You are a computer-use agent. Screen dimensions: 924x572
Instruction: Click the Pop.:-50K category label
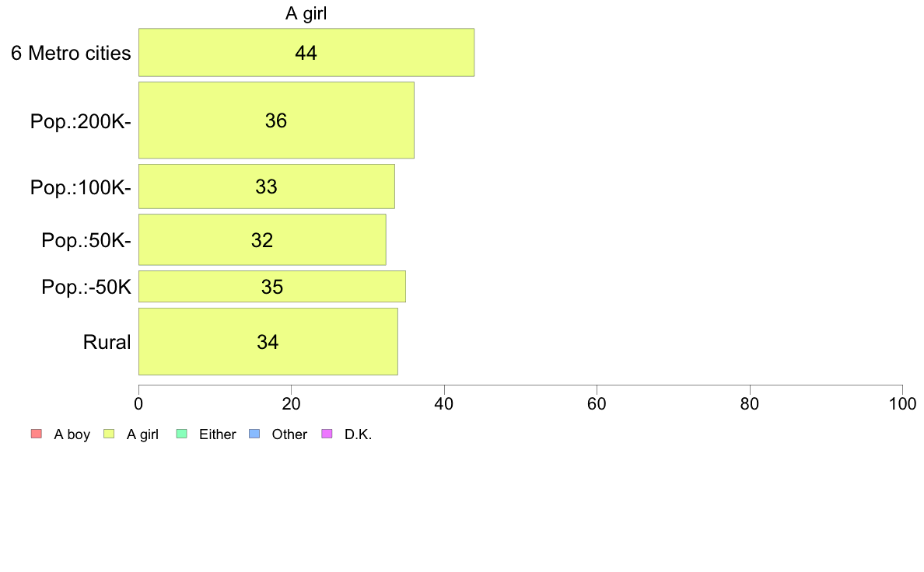pyautogui.click(x=86, y=287)
